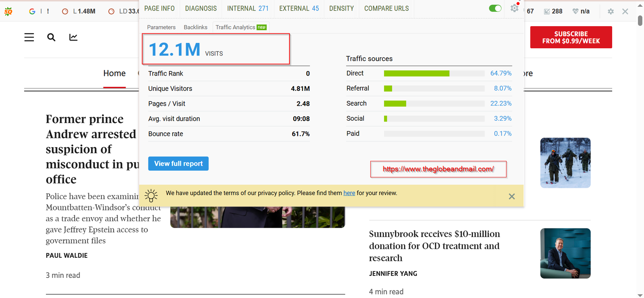644x298 pixels.
Task: Dismiss the privacy policy notice
Action: click(512, 196)
